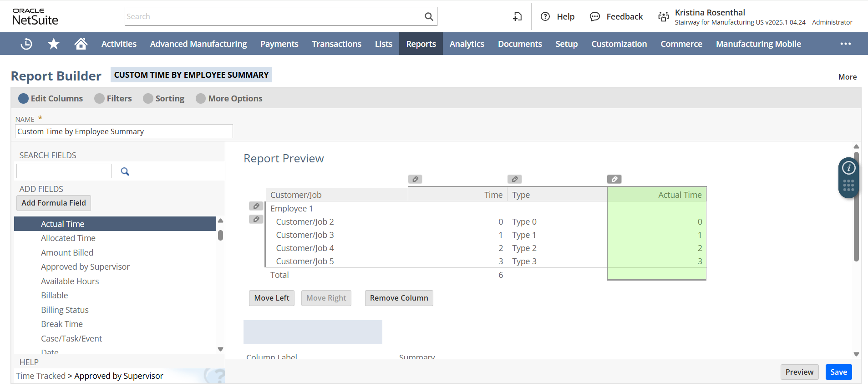This screenshot has height=392, width=868.
Task: Edit the Type column via its pencil icon
Action: pos(515,179)
